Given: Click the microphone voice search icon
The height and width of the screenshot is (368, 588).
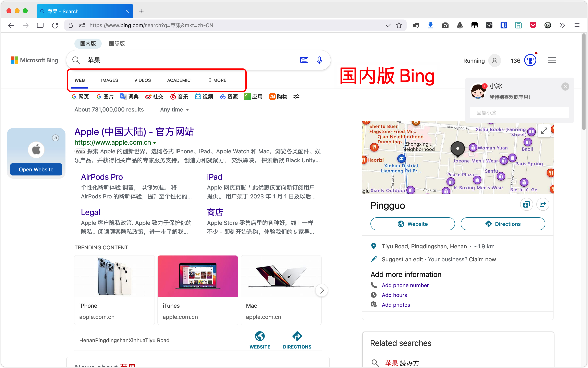Looking at the screenshot, I should click(x=319, y=60).
